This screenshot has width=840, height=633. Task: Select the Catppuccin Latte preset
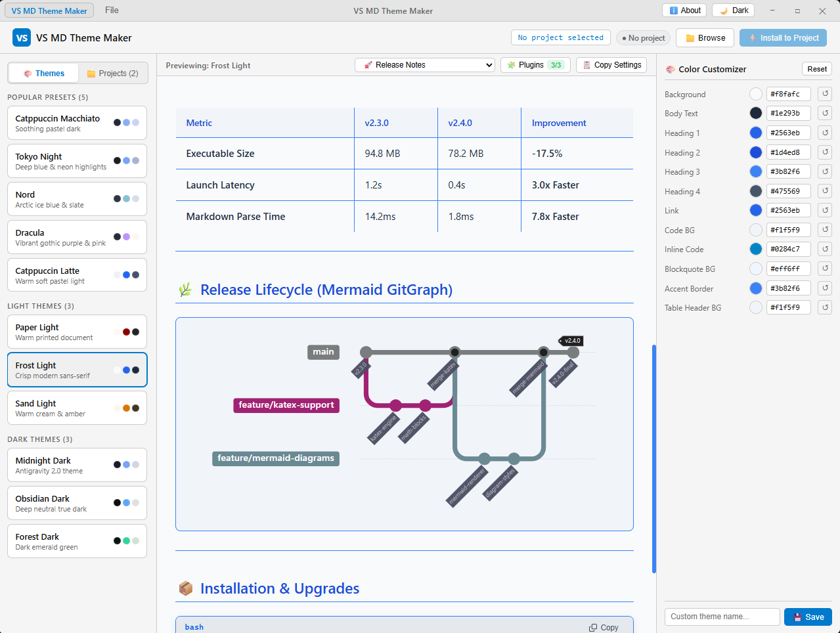tap(77, 275)
